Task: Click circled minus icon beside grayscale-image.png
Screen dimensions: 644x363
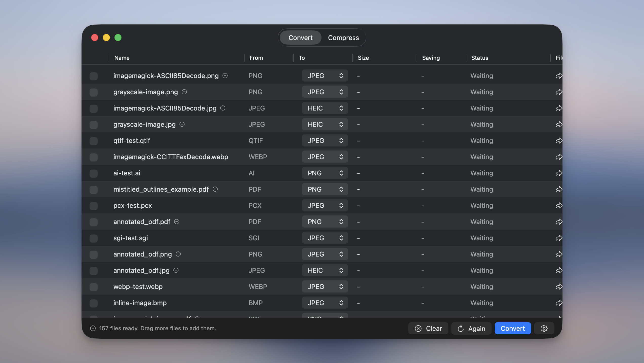Action: pyautogui.click(x=184, y=92)
